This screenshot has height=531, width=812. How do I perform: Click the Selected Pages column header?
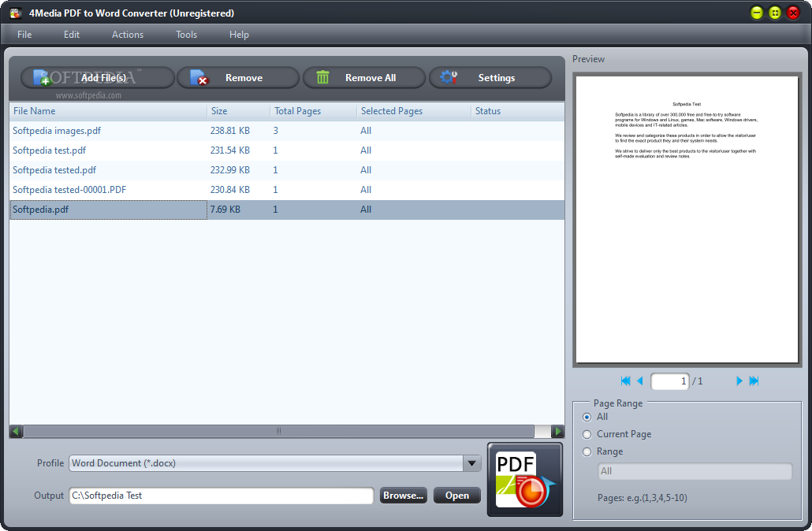(x=414, y=111)
